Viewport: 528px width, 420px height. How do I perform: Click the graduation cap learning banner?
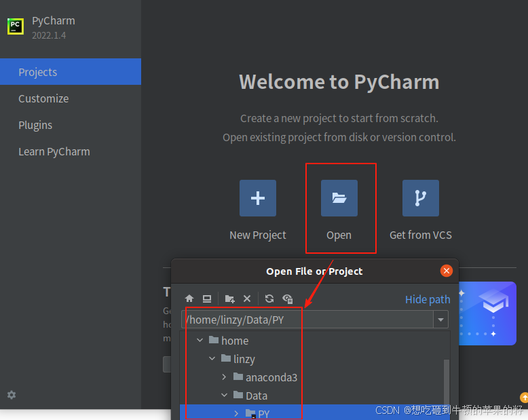pos(487,313)
